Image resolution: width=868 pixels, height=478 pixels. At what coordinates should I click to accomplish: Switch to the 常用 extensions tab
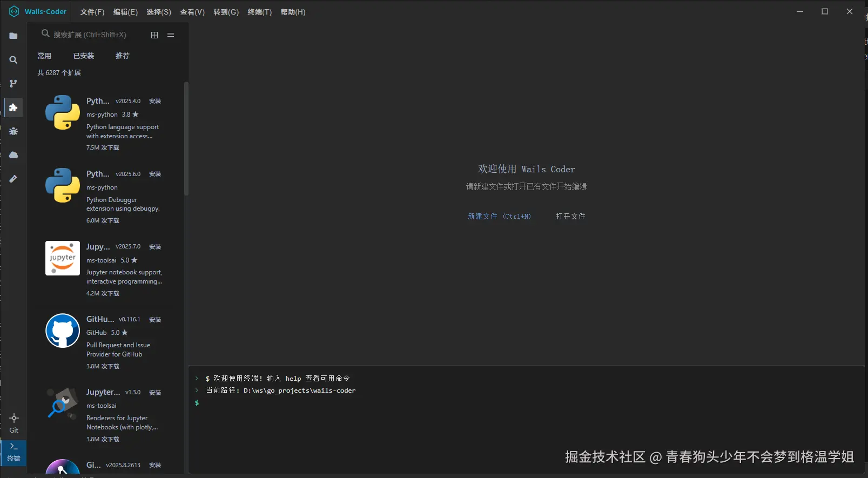pyautogui.click(x=44, y=56)
